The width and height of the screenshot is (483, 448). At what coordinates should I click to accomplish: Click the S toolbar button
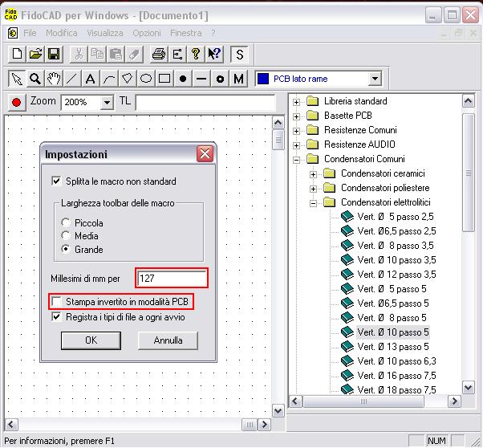[x=239, y=55]
